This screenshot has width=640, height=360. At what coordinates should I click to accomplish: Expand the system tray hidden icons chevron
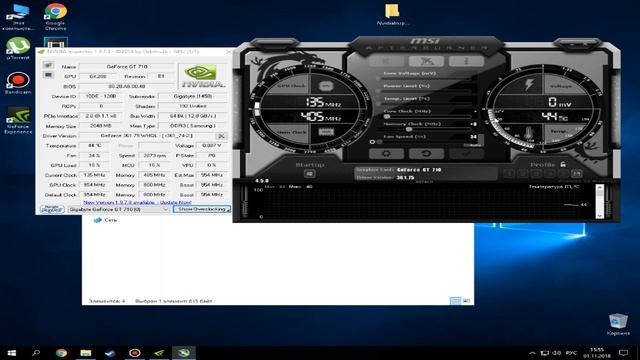coord(532,353)
